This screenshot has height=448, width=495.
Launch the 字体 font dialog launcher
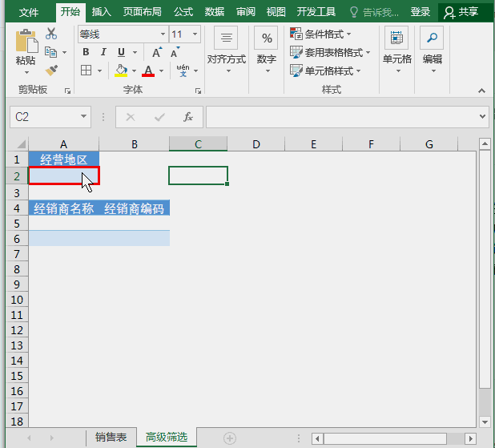pos(198,91)
